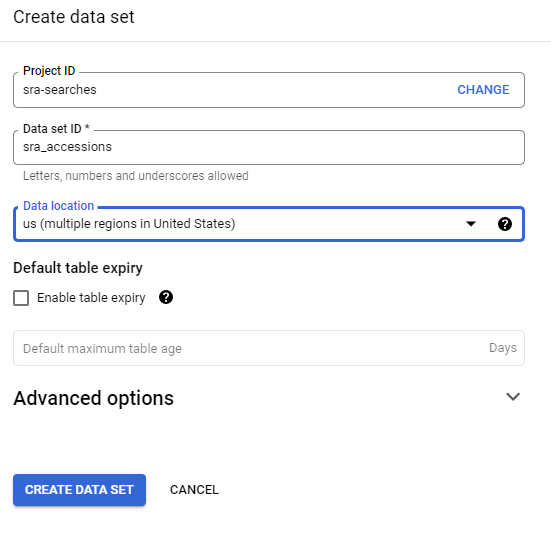Click CHANGE to switch project

click(x=483, y=90)
